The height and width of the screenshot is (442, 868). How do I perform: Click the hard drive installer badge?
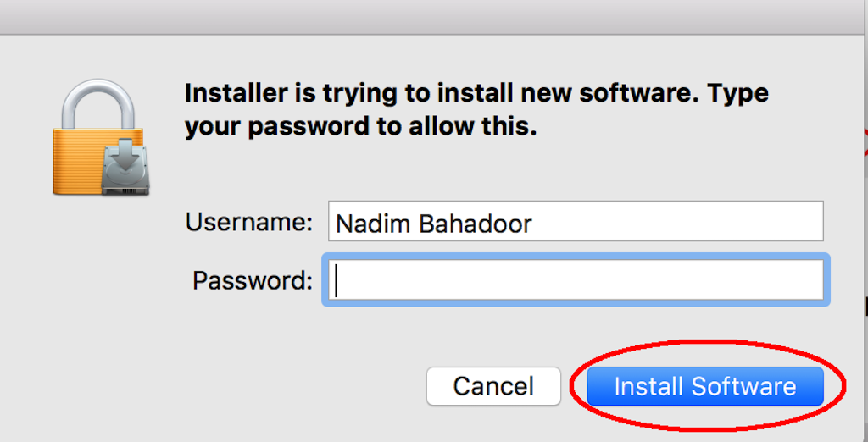tap(125, 167)
